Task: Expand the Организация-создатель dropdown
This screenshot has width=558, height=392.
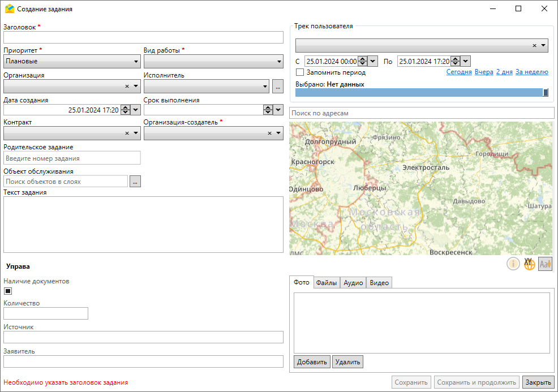Action: (x=278, y=133)
